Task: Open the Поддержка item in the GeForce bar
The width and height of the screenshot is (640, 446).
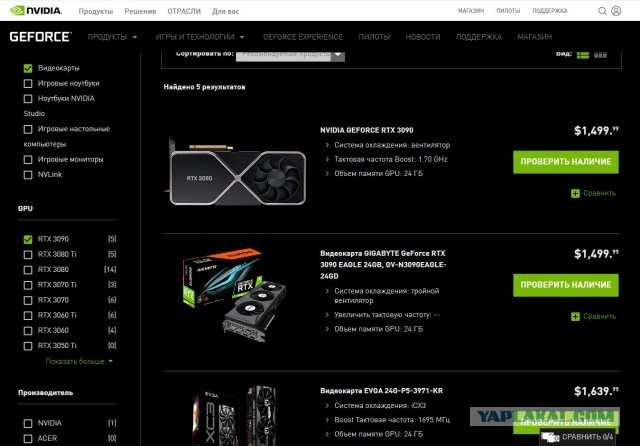Action: pyautogui.click(x=479, y=37)
